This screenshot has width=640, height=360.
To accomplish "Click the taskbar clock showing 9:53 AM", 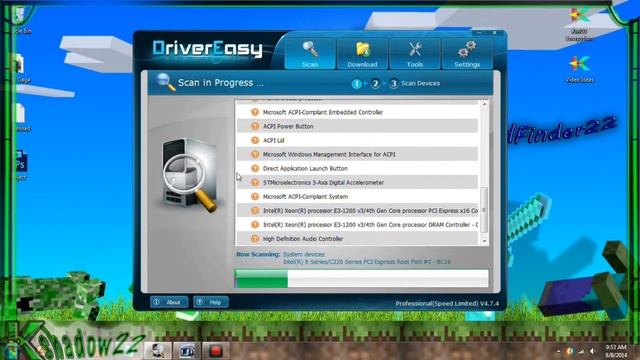I will (x=616, y=351).
